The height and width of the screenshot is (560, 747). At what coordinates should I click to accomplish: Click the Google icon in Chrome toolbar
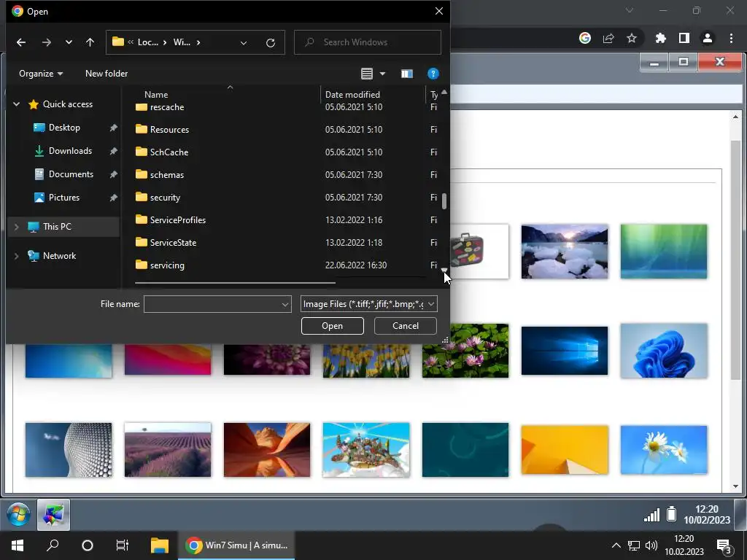pos(585,38)
